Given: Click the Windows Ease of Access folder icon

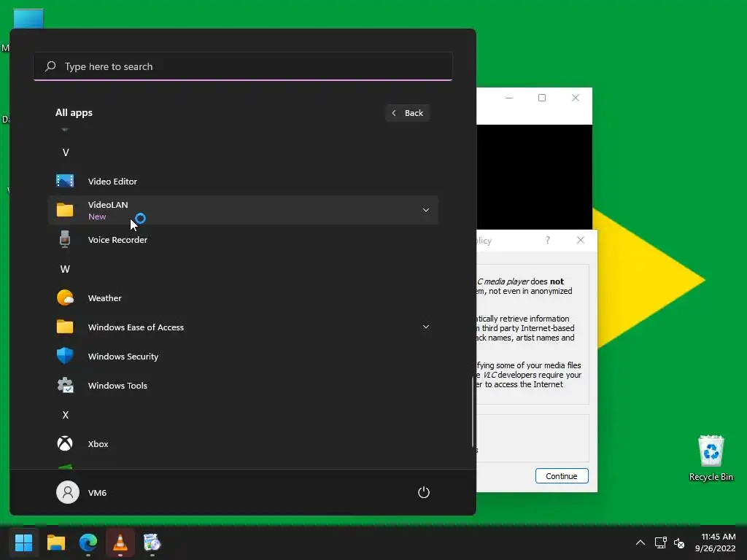Looking at the screenshot, I should [65, 327].
